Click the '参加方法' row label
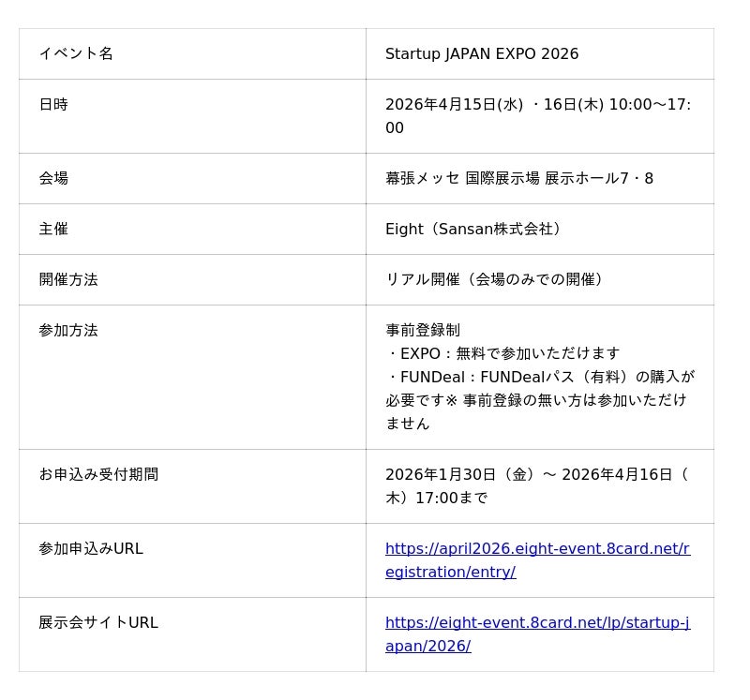This screenshot has height=700, width=750. [68, 330]
